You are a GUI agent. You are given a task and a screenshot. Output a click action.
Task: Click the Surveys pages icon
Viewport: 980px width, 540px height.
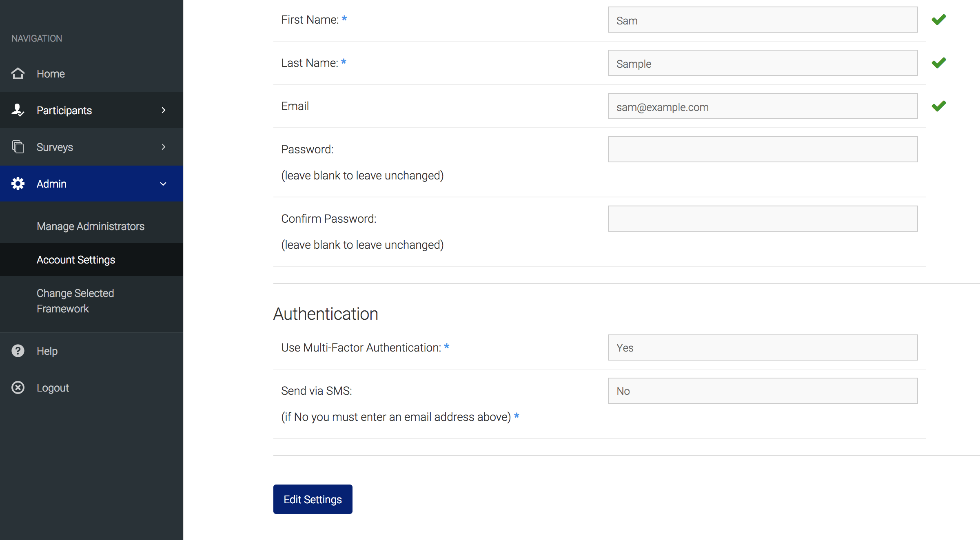(18, 147)
